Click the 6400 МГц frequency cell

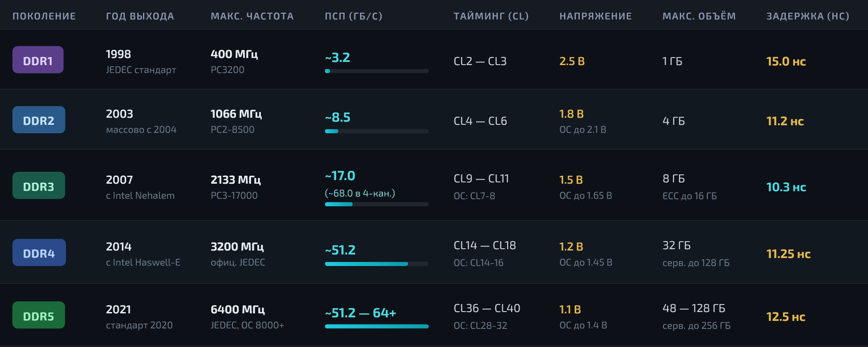click(238, 309)
